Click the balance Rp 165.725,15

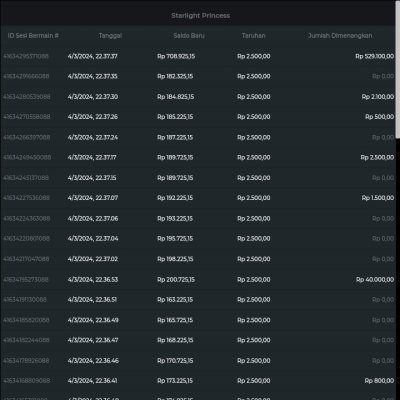tap(175, 320)
